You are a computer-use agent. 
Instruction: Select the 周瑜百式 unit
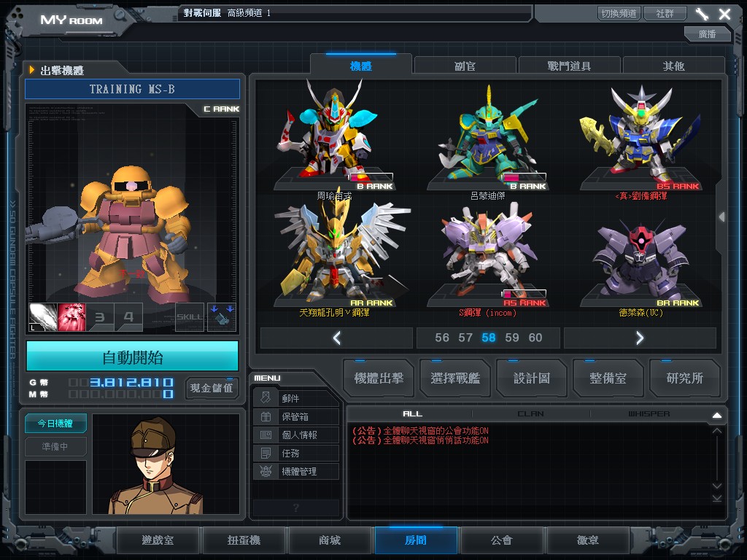click(334, 138)
